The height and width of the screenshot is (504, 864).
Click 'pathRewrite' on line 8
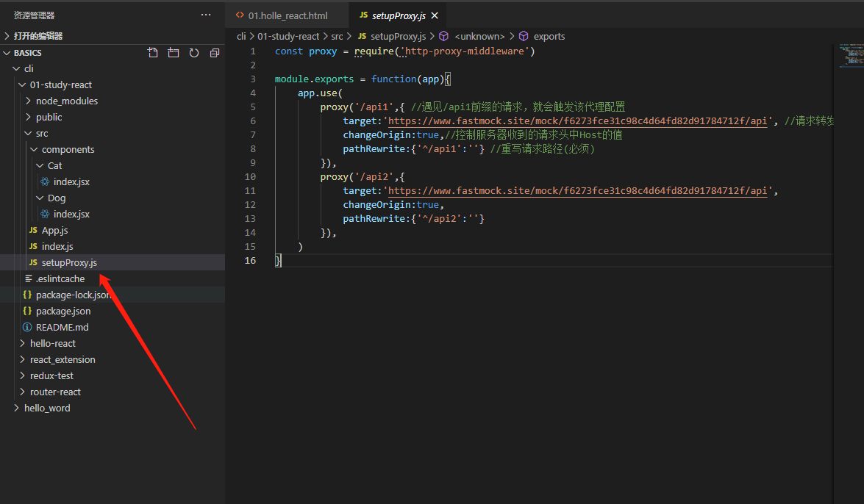pos(375,148)
